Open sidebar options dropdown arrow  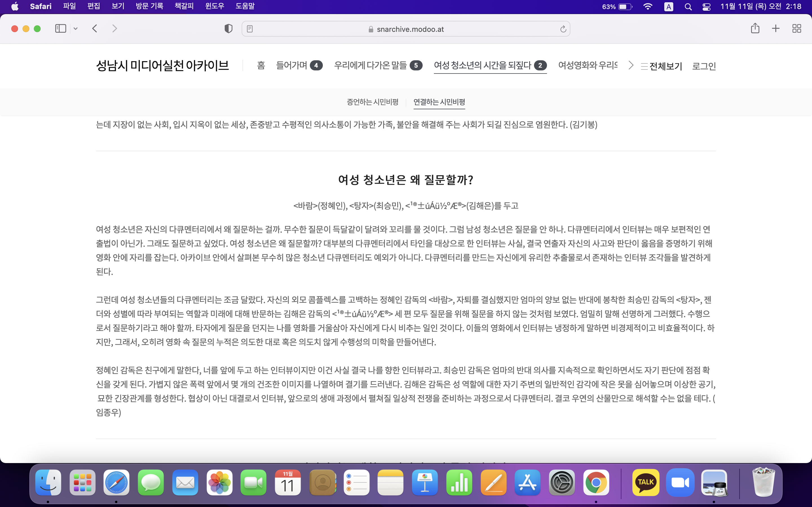(x=76, y=29)
